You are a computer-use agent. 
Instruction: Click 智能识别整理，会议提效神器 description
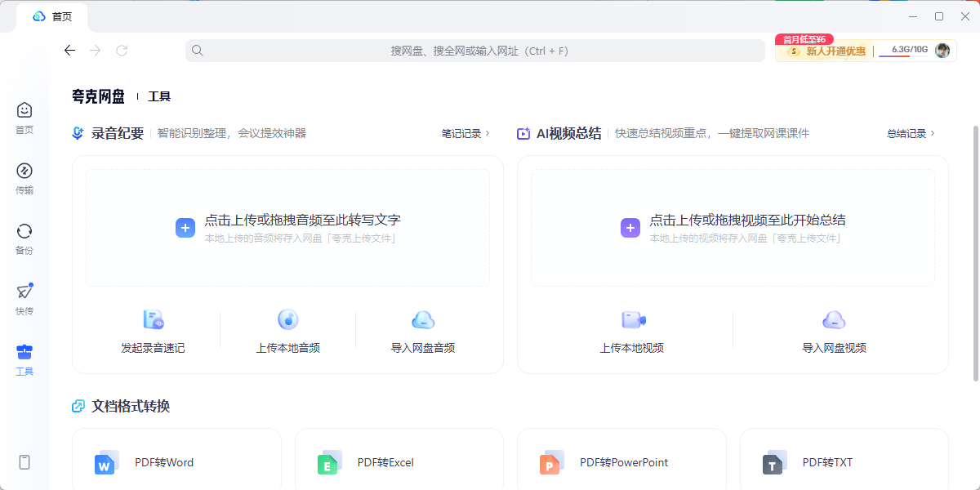(232, 133)
